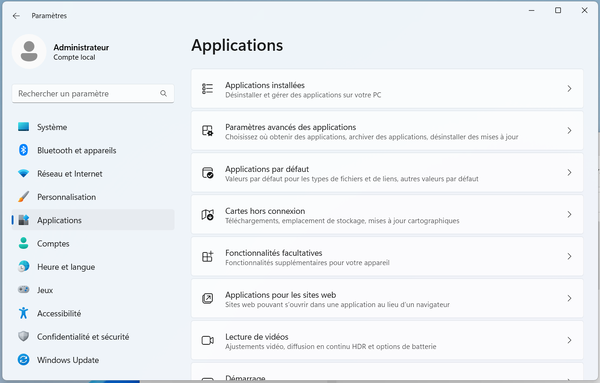Click the search magnifier icon

(x=163, y=93)
